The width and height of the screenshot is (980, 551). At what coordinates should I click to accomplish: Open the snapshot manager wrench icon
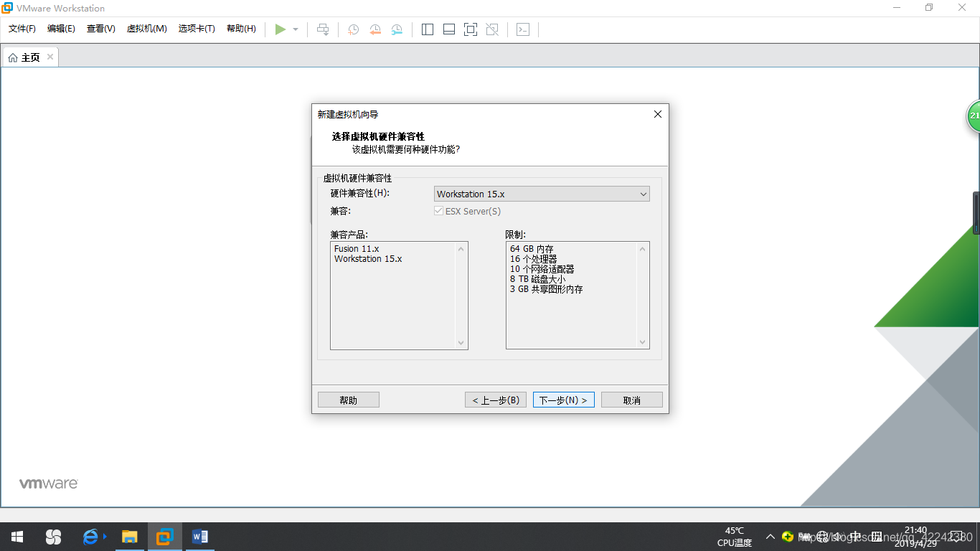397,29
